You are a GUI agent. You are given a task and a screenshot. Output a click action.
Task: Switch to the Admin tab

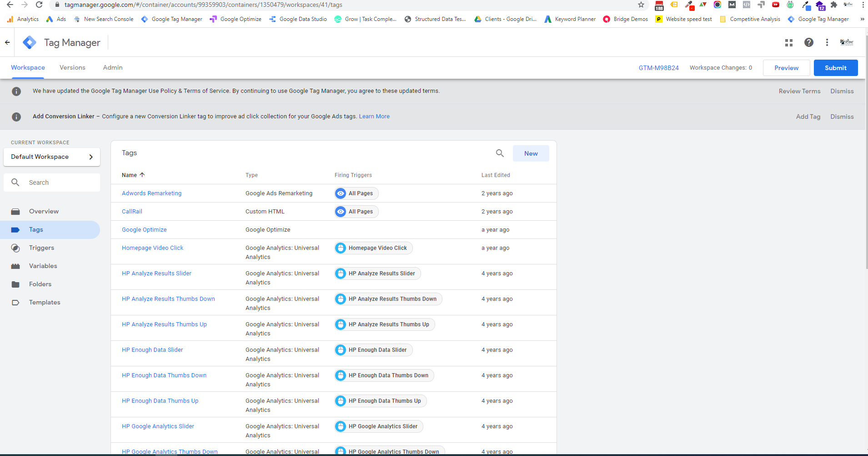click(x=112, y=68)
